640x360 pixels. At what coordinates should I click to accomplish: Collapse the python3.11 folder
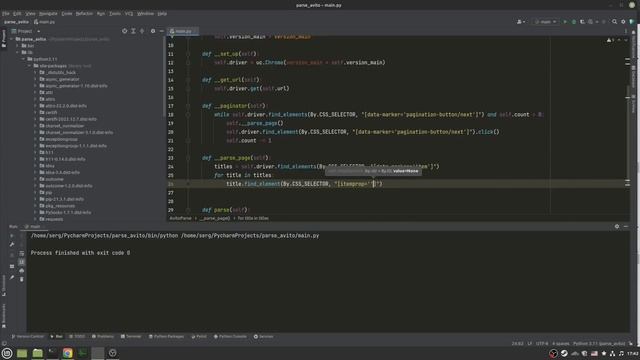click(24, 59)
